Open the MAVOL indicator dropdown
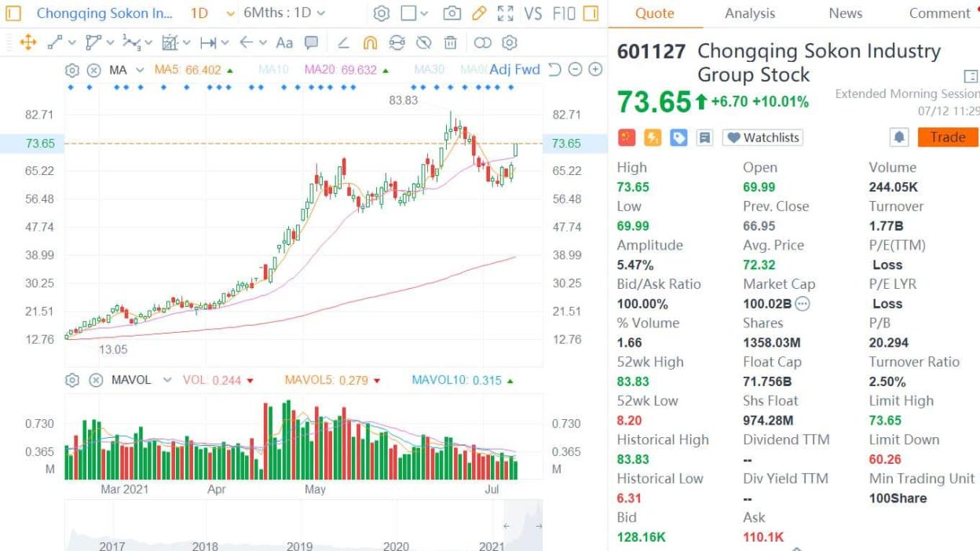The image size is (980, 551). 166,380
